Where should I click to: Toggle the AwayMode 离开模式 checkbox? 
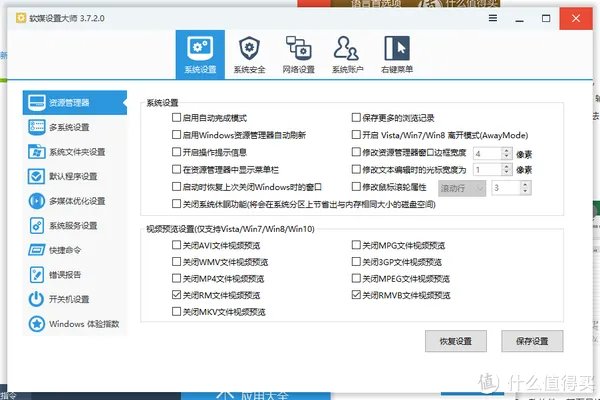356,135
